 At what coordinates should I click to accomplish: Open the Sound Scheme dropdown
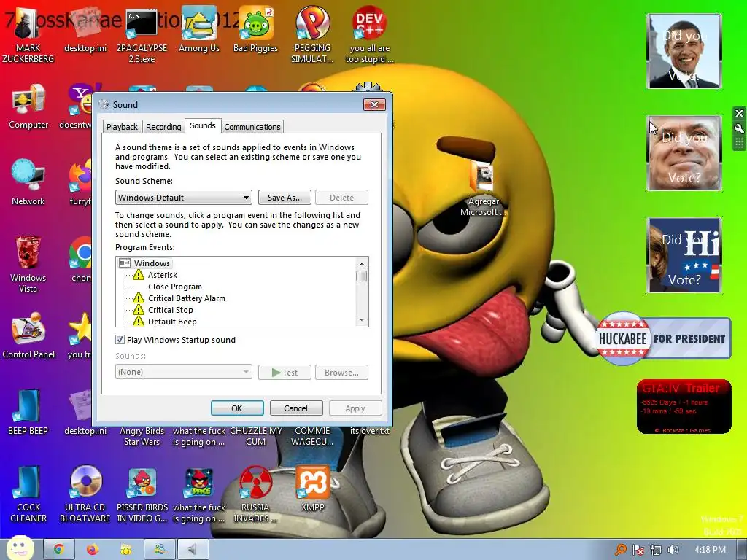tap(183, 197)
